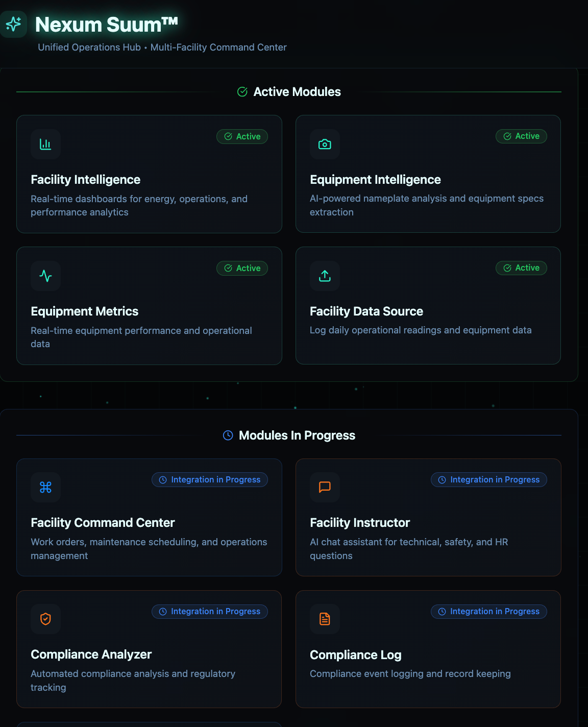Viewport: 588px width, 727px height.
Task: Click the Nexum Suum app title
Action: [x=106, y=25]
